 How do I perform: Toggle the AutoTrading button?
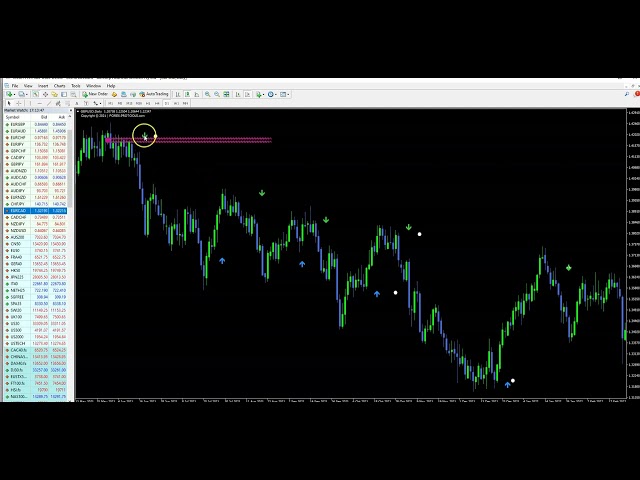[155, 94]
